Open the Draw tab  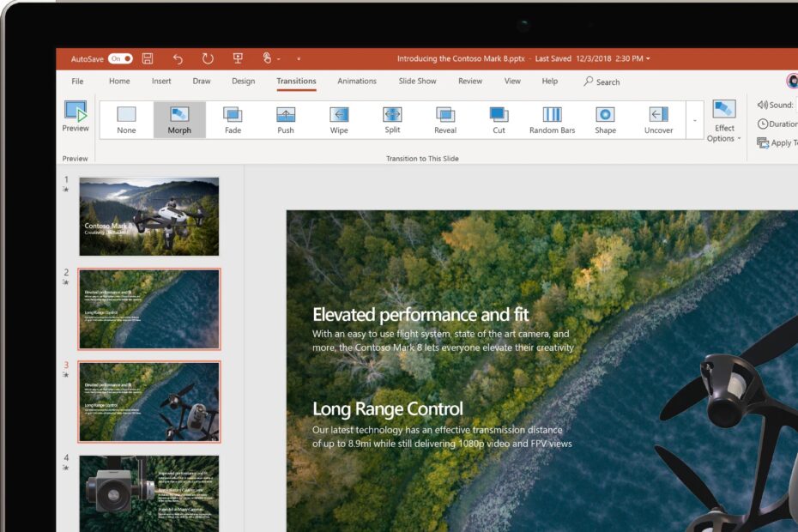[202, 81]
